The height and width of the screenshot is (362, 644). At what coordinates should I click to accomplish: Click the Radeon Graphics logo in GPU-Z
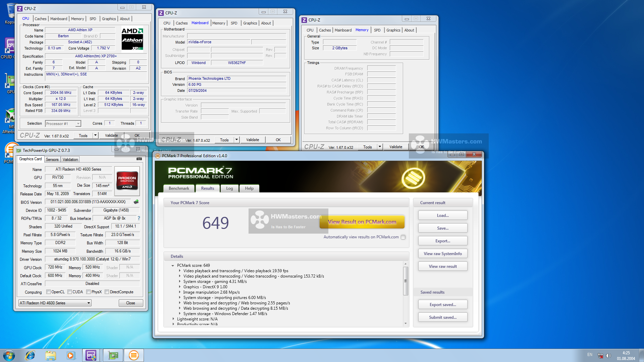coord(127,180)
